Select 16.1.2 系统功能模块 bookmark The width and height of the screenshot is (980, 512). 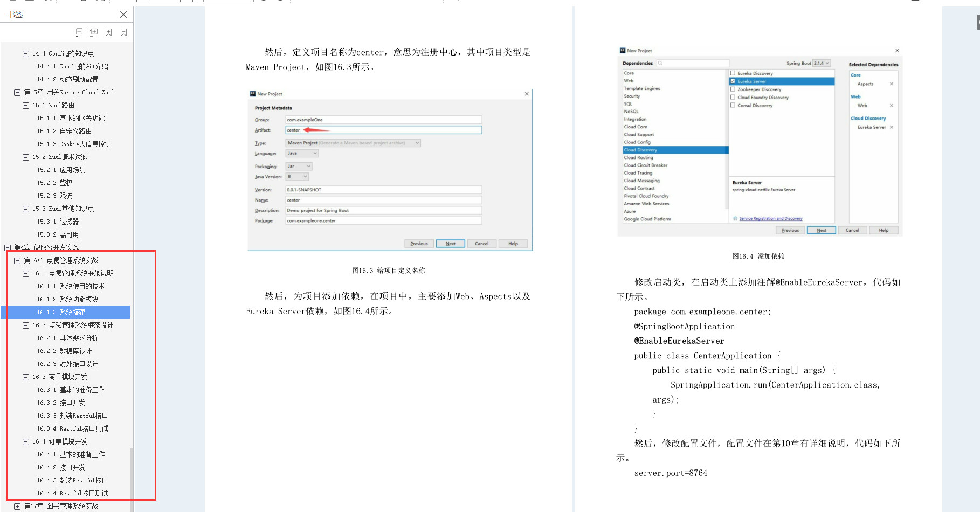67,299
